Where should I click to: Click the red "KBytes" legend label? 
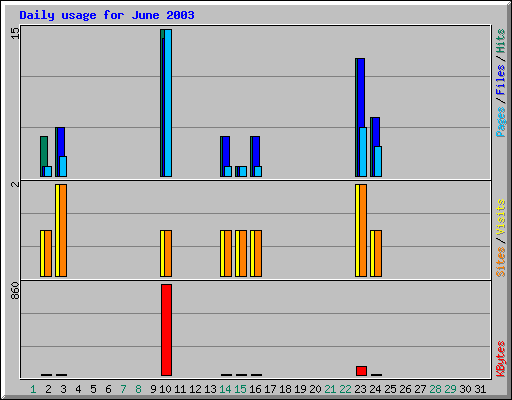click(501, 359)
